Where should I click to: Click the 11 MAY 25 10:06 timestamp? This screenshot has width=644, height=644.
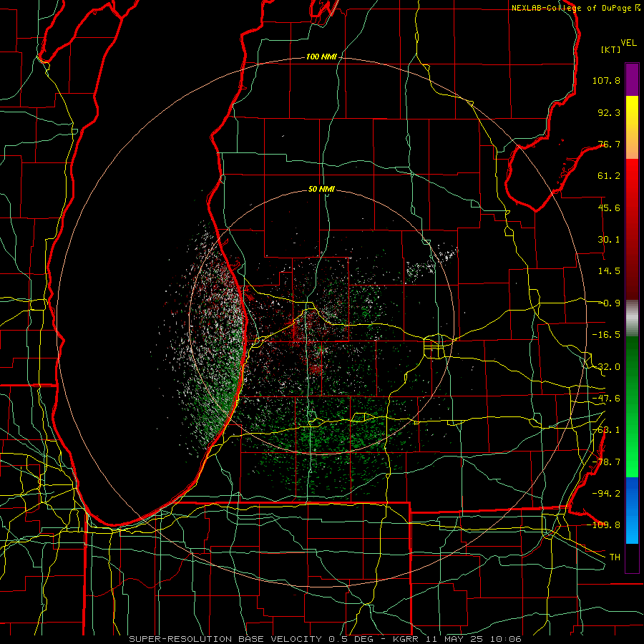(x=472, y=639)
